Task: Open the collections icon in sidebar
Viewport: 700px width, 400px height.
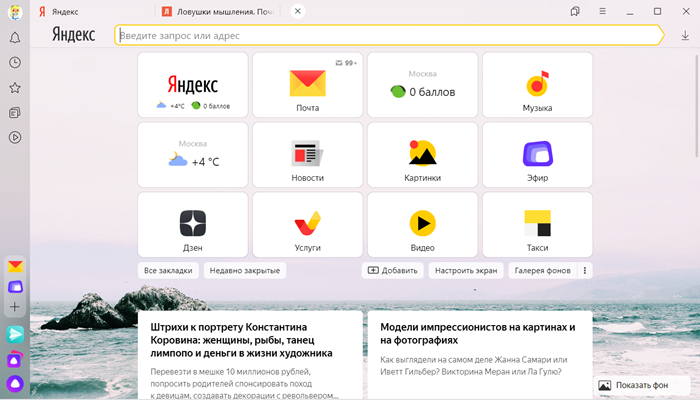Action: 15,112
